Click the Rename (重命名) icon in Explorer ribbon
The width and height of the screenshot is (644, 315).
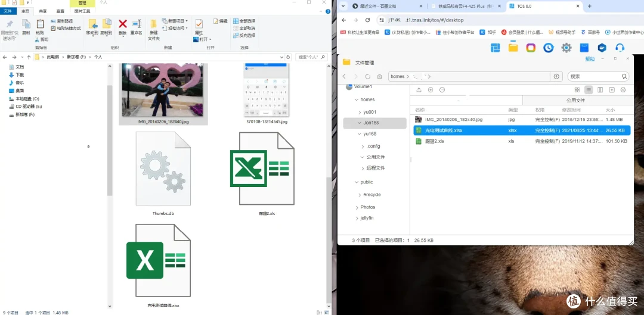137,24
